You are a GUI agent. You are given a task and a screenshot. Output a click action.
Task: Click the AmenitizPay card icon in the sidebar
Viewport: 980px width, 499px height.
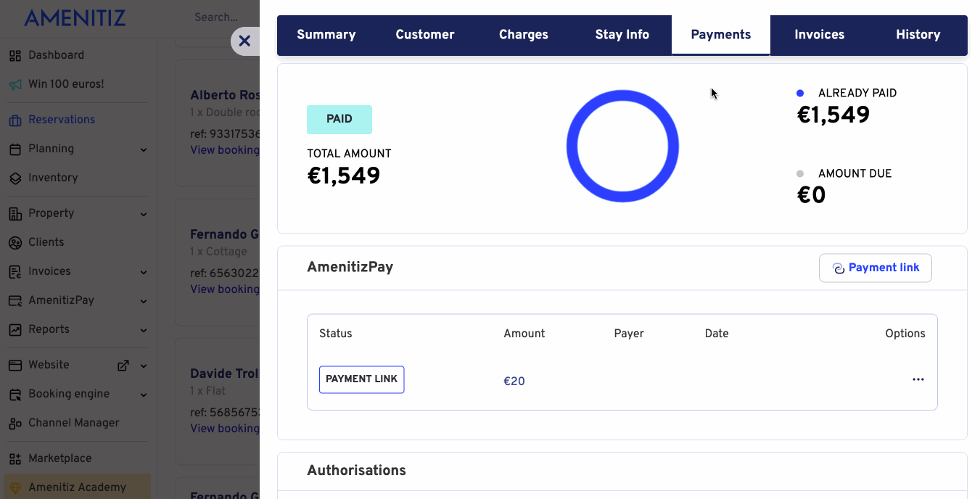tap(15, 300)
